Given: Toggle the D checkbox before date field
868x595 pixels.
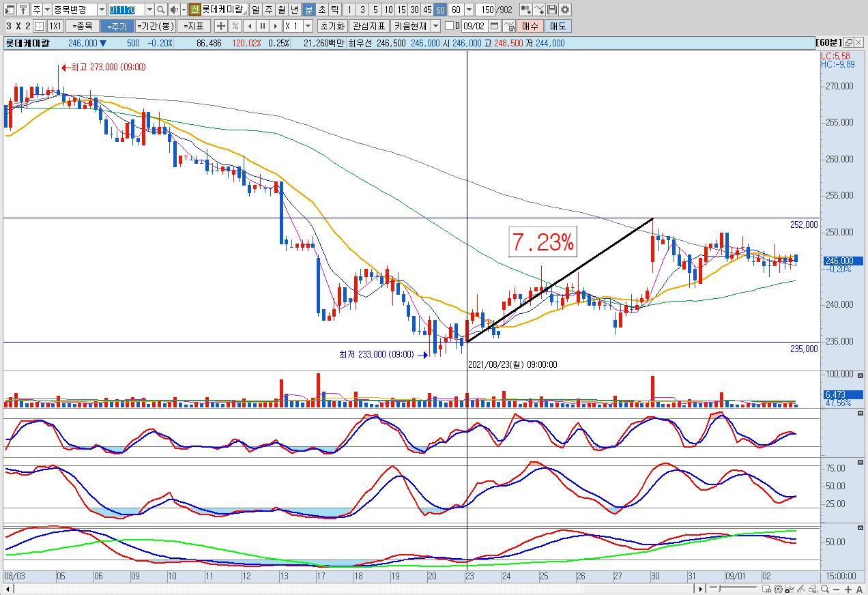Looking at the screenshot, I should click(449, 26).
